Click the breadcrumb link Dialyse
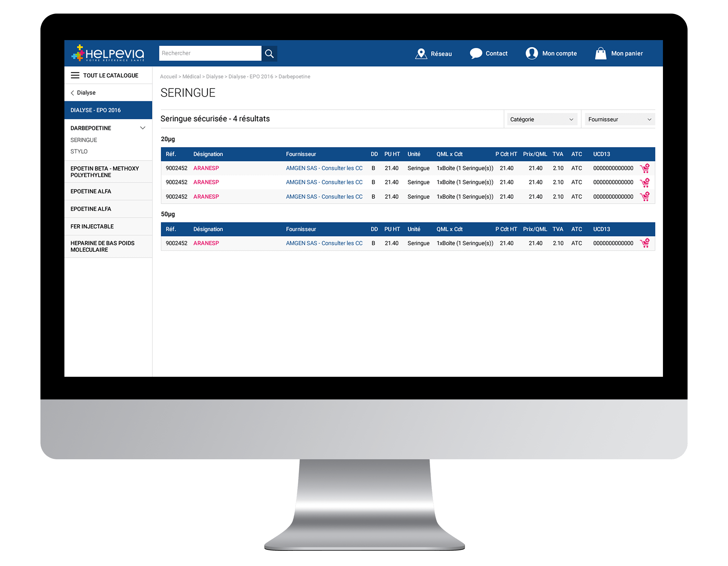 point(214,77)
